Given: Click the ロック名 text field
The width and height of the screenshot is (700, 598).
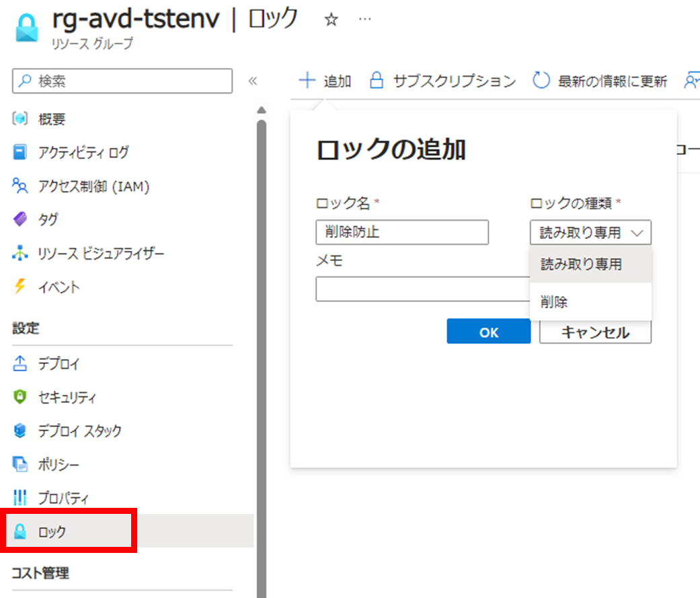Looking at the screenshot, I should click(x=401, y=233).
